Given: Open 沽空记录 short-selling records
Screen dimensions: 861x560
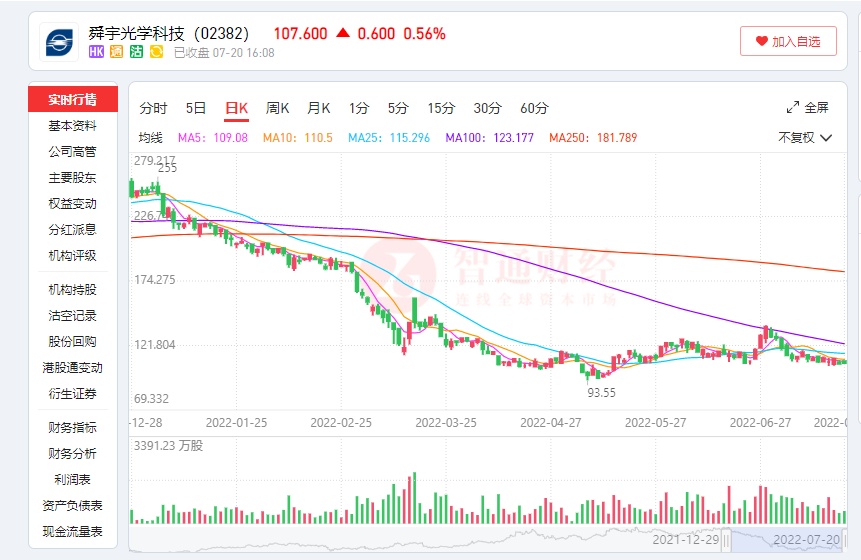Looking at the screenshot, I should [x=73, y=316].
